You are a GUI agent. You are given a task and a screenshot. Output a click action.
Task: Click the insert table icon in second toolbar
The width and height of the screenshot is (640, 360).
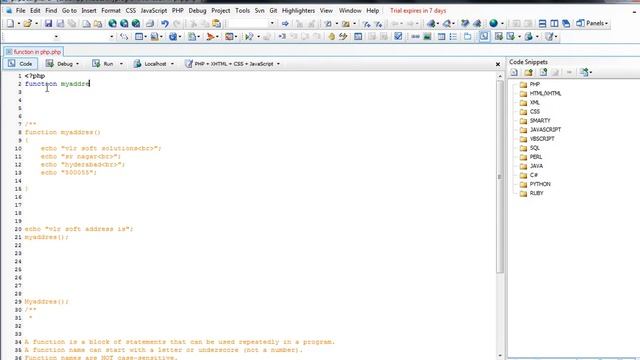coord(441,37)
